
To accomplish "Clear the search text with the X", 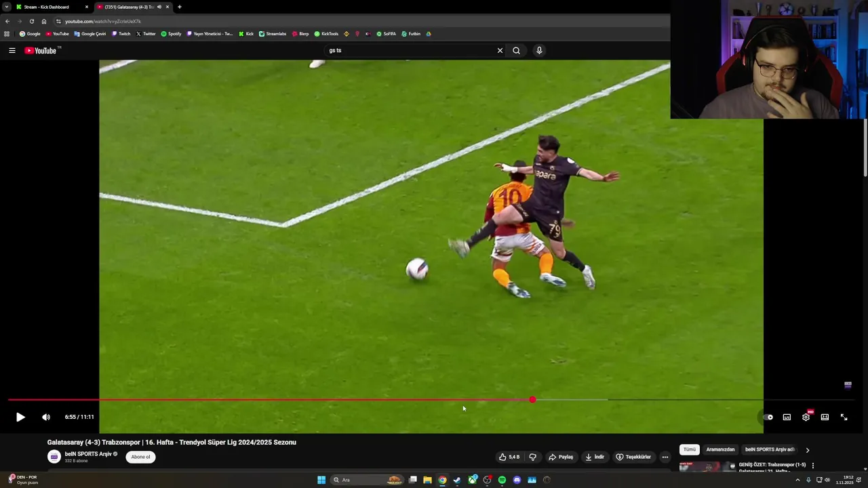I will (500, 50).
